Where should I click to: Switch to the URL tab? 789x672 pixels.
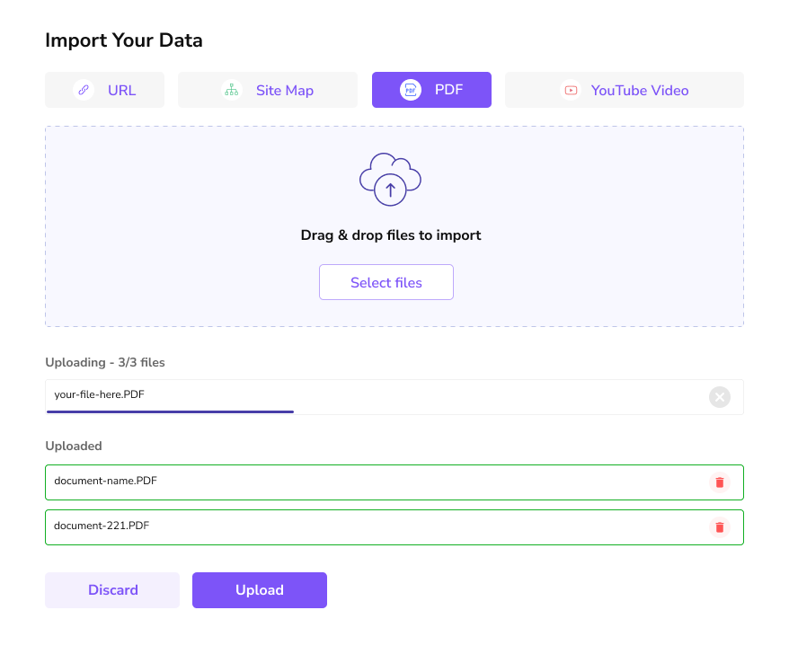tap(105, 90)
